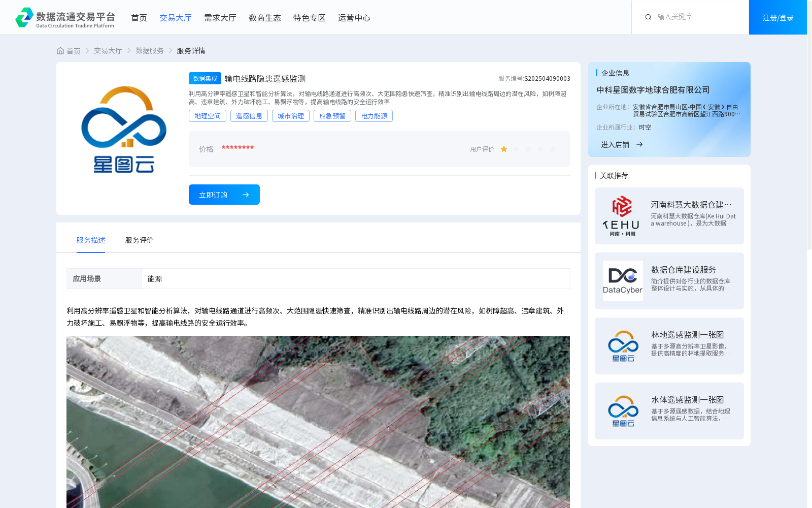Click the platform logo in the header
The width and height of the screenshot is (812, 508).
[x=65, y=18]
